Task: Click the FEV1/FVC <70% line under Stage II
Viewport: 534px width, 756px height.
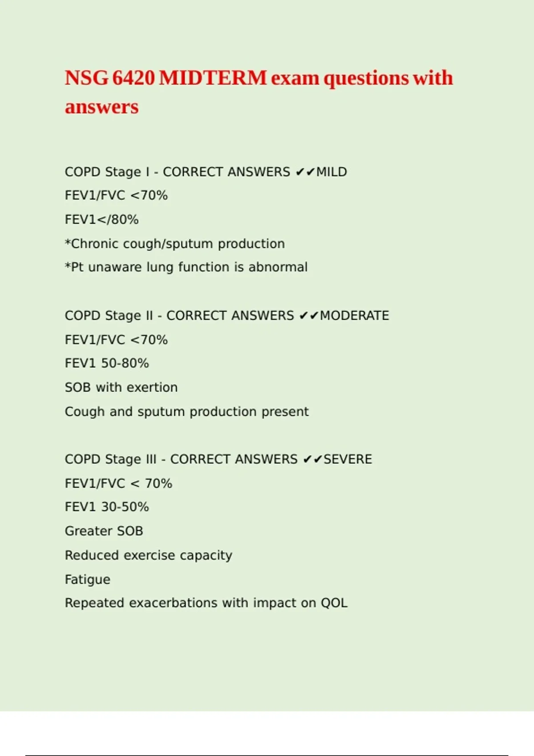Action: click(116, 340)
